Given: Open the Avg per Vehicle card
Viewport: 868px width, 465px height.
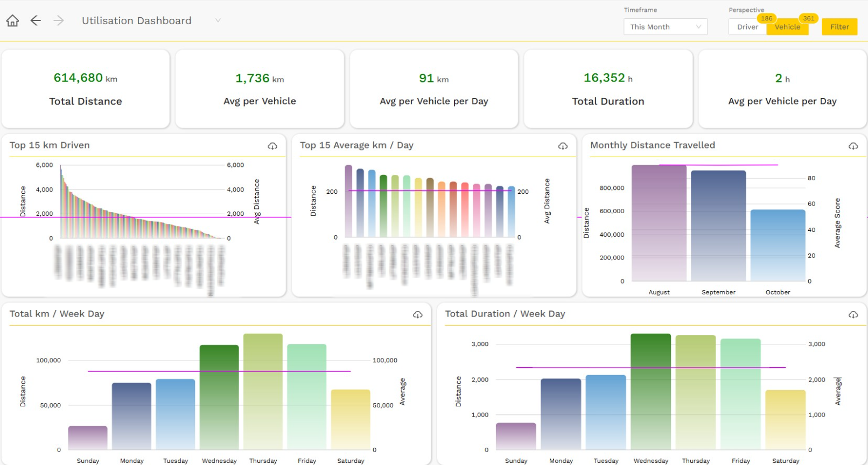Looking at the screenshot, I should click(260, 89).
